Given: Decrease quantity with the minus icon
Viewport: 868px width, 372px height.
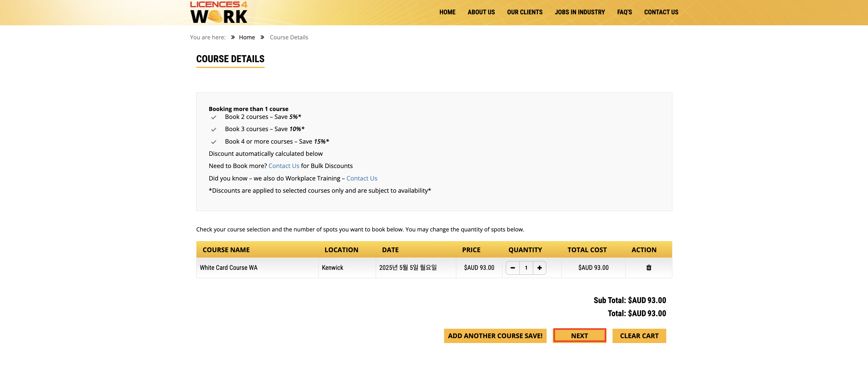Looking at the screenshot, I should pyautogui.click(x=512, y=268).
